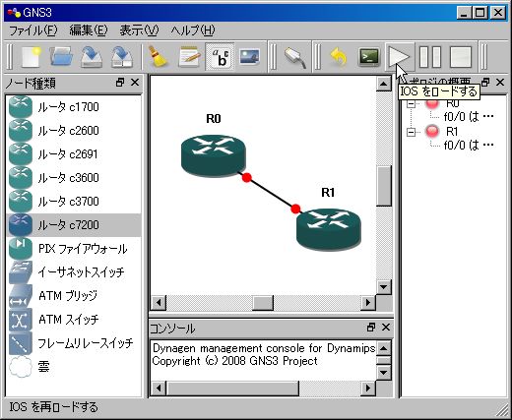Select ATM スイッチ node type
This screenshot has height=420, width=512.
[x=74, y=320]
